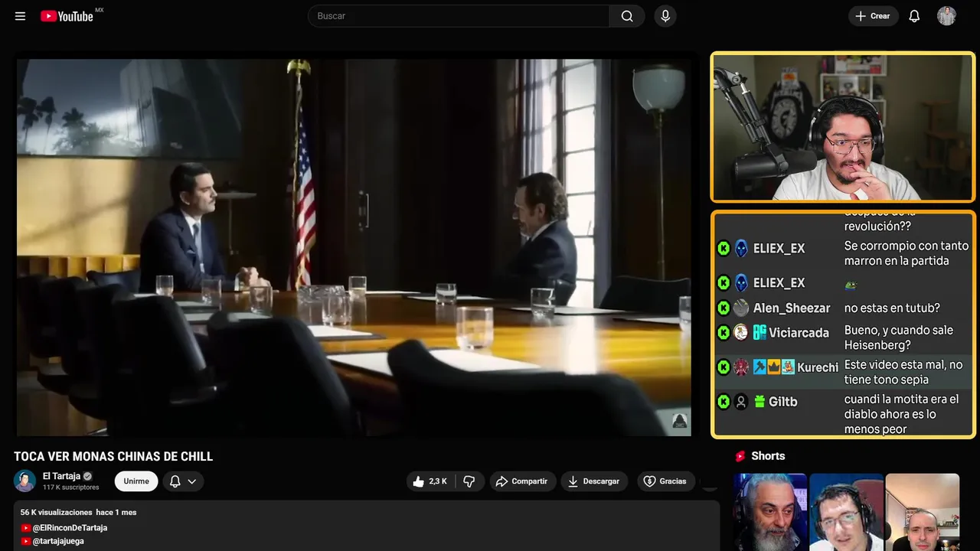Screen dimensions: 980x551
Task: Click the video title text
Action: pyautogui.click(x=113, y=457)
